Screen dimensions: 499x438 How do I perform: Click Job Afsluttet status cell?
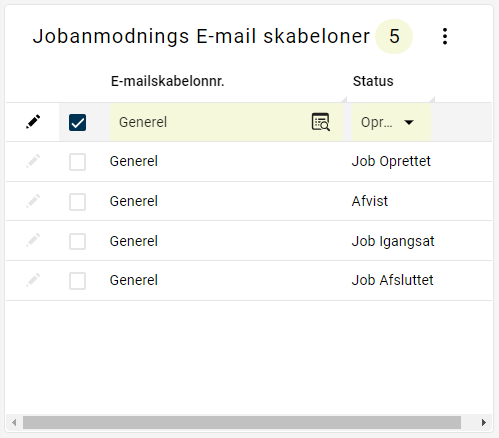click(392, 280)
